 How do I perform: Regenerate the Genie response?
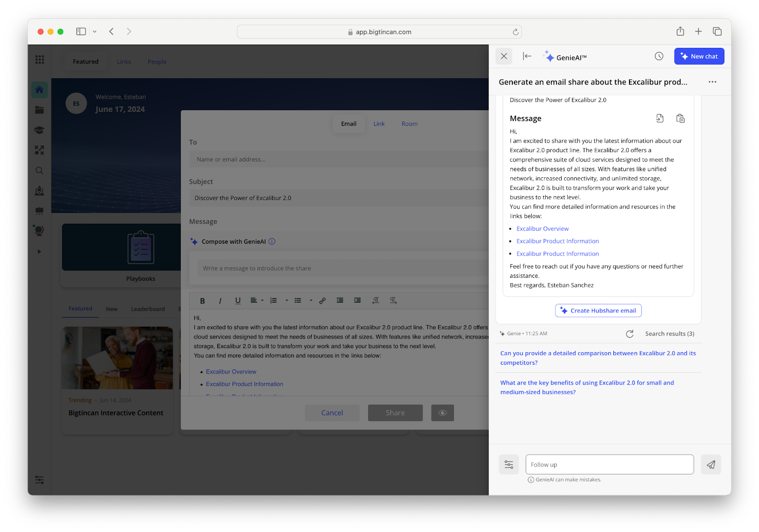click(629, 334)
